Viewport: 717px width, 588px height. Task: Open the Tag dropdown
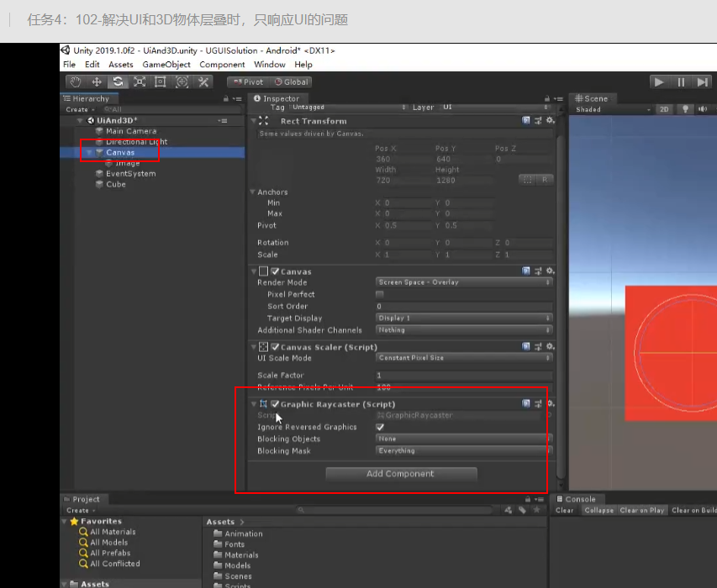pos(350,108)
